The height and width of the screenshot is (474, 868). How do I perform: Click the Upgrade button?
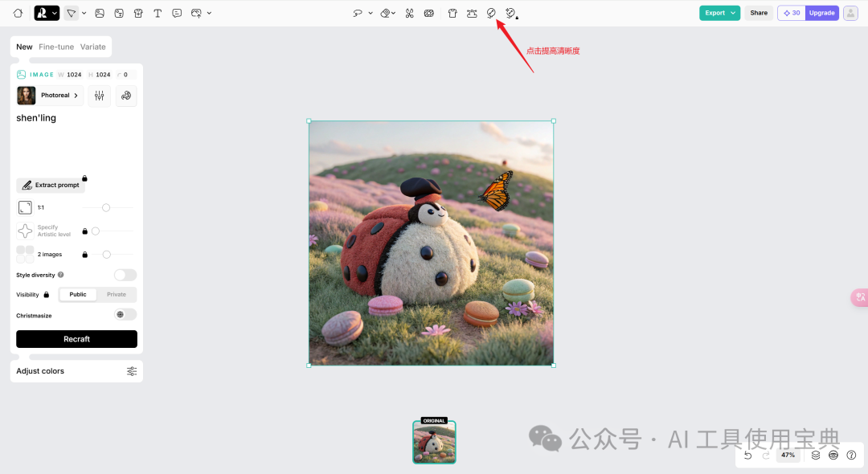pos(821,13)
